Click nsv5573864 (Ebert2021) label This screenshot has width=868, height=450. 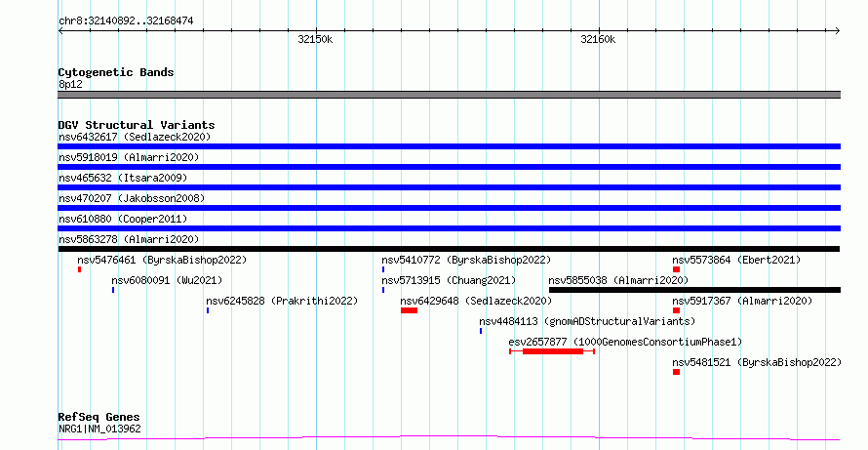pyautogui.click(x=736, y=260)
